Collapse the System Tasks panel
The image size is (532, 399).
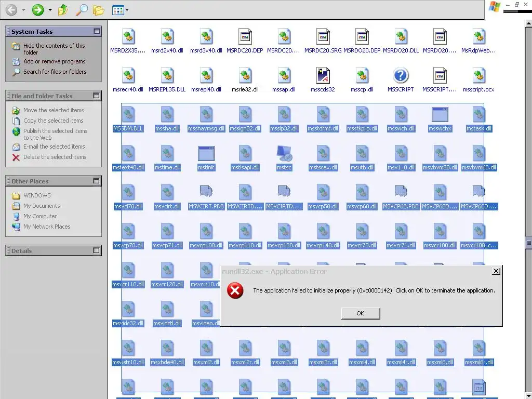(x=97, y=31)
